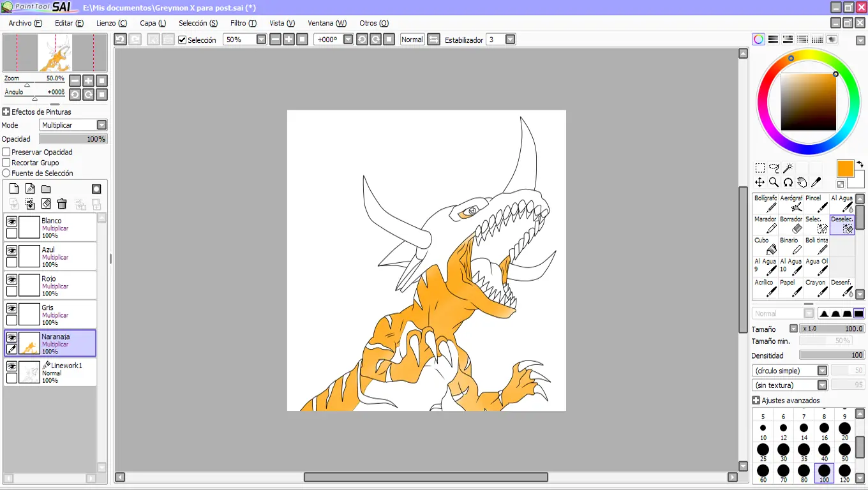Hide the Linework1 layer
The width and height of the screenshot is (868, 490).
tap(11, 367)
